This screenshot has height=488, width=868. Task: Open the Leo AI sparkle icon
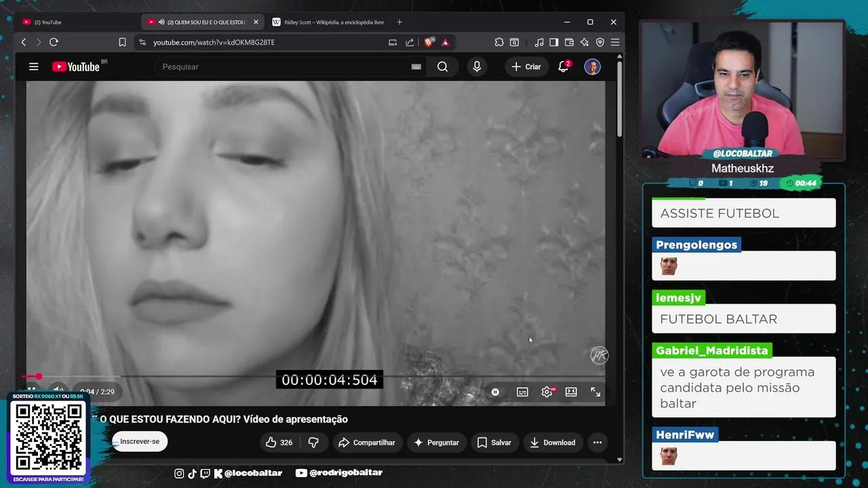click(584, 42)
